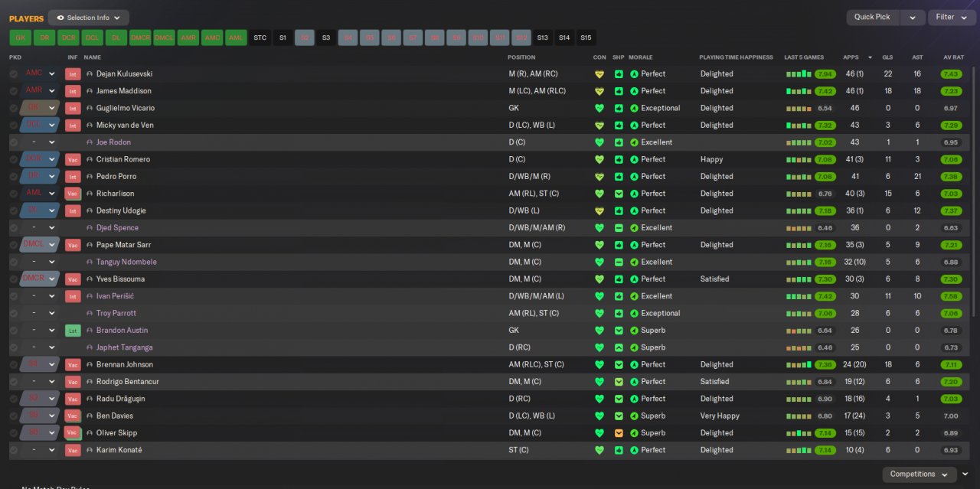980x489 pixels.
Task: Click Vac status badge for Richarlison
Action: (73, 194)
